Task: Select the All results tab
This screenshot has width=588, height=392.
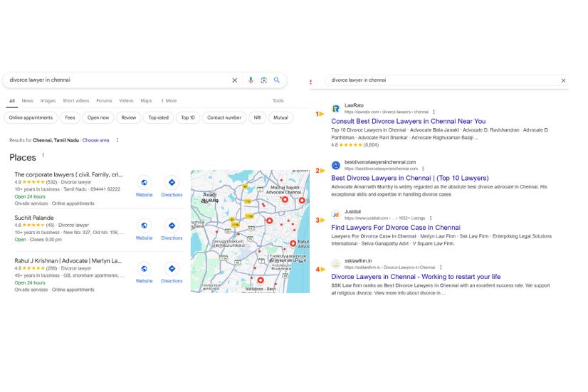Action: pyautogui.click(x=12, y=101)
